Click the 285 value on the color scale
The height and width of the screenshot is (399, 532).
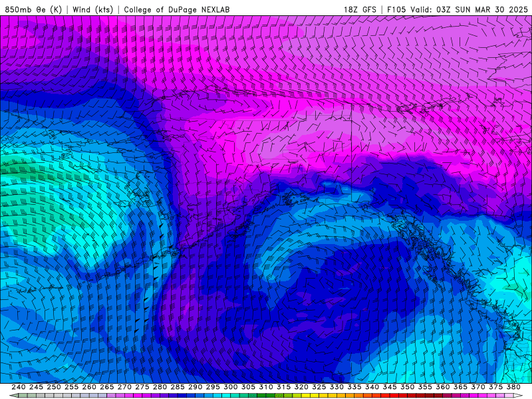(x=177, y=387)
